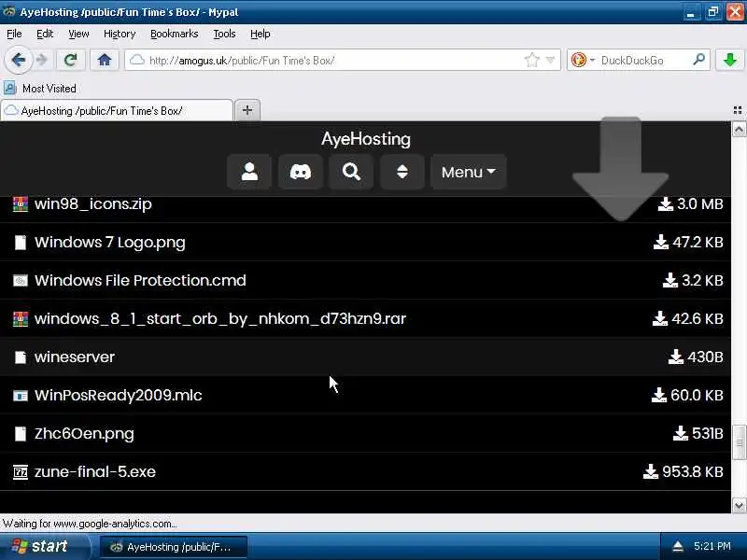Click the page scrollbar down arrow
This screenshot has height=560, width=747.
coord(739,505)
